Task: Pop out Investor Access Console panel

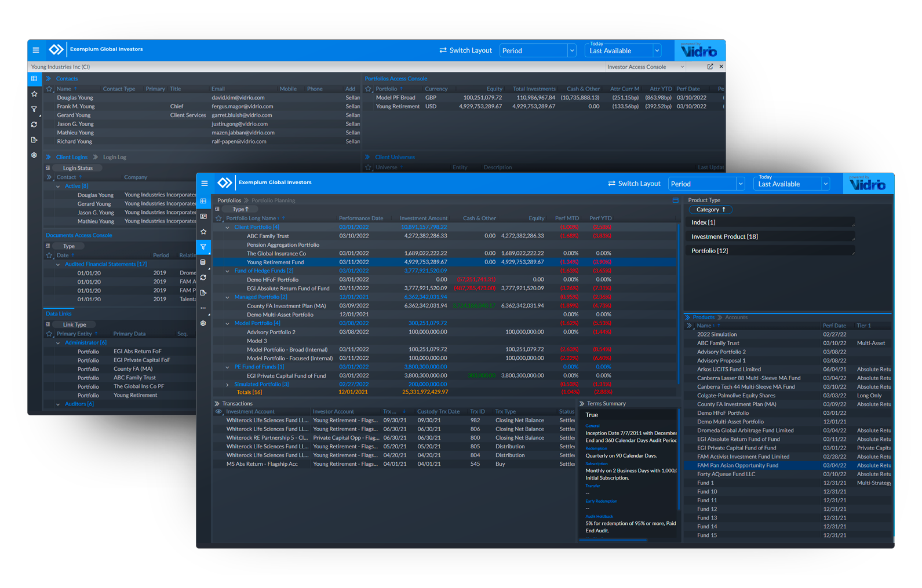Action: [710, 67]
